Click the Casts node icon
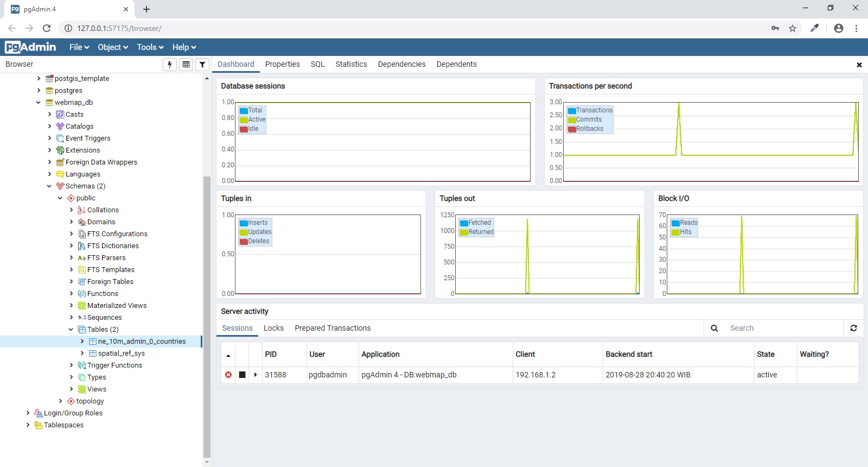This screenshot has height=467, width=868. (x=60, y=115)
